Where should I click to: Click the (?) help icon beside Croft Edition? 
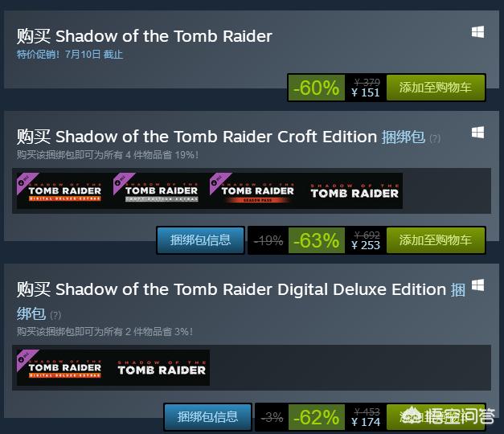pyautogui.click(x=435, y=138)
